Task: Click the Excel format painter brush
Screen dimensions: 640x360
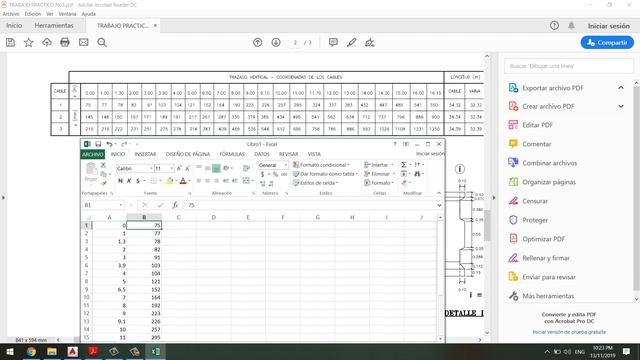Action: tap(104, 183)
